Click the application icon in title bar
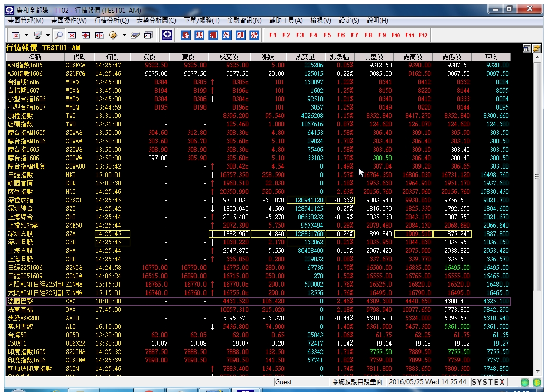The height and width of the screenshot is (392, 548). coord(10,10)
